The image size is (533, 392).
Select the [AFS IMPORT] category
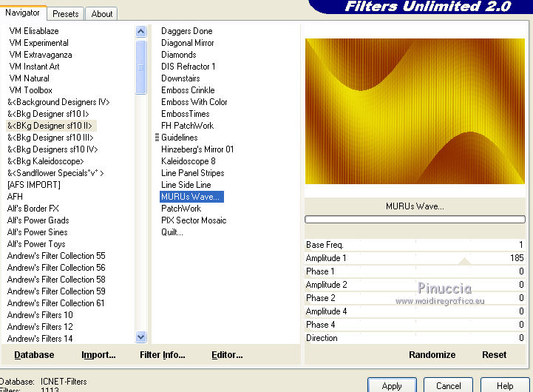[34, 185]
